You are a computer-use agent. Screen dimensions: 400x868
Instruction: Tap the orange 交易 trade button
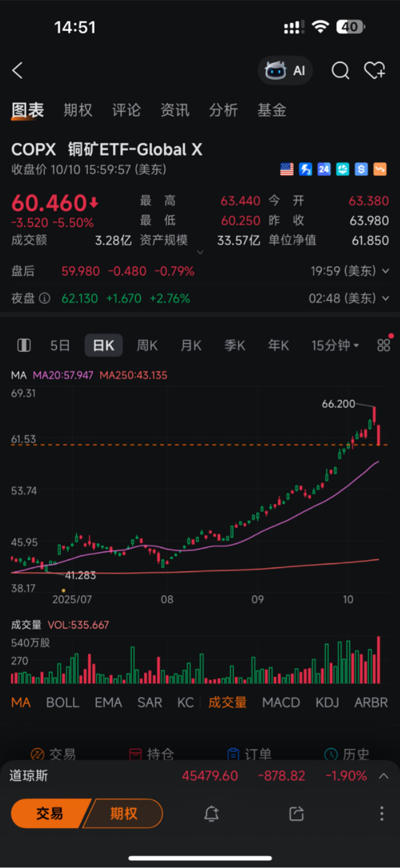pos(49,813)
